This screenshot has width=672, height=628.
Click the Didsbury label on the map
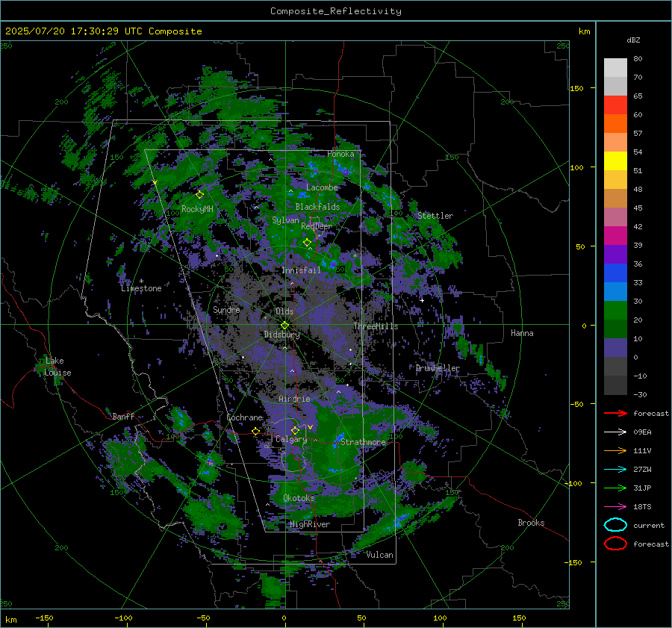[281, 335]
